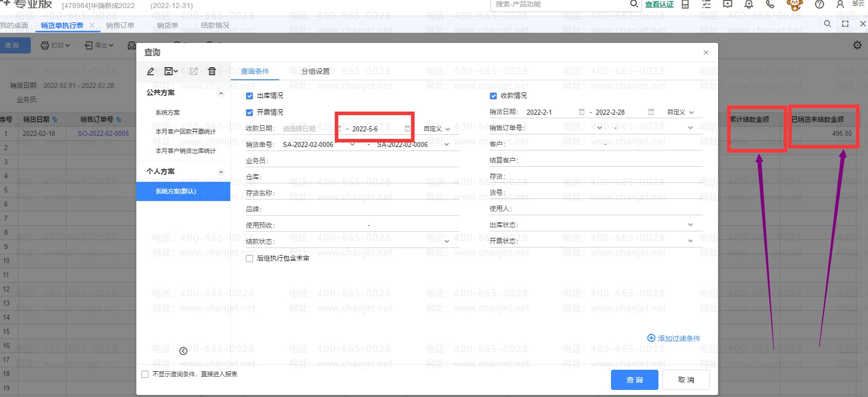Open 自定义 dropdown for 销货日期

(681, 112)
